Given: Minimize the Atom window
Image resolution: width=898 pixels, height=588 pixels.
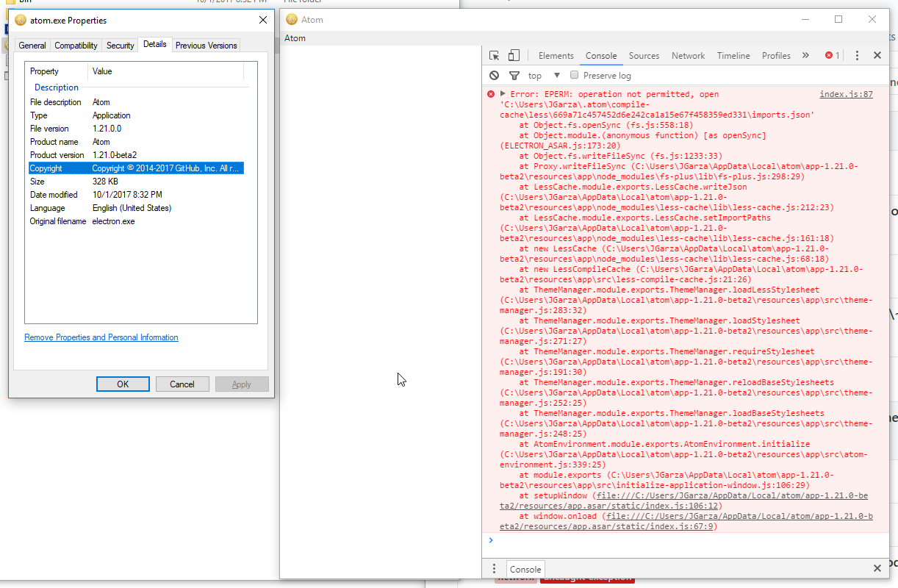Looking at the screenshot, I should pyautogui.click(x=805, y=20).
